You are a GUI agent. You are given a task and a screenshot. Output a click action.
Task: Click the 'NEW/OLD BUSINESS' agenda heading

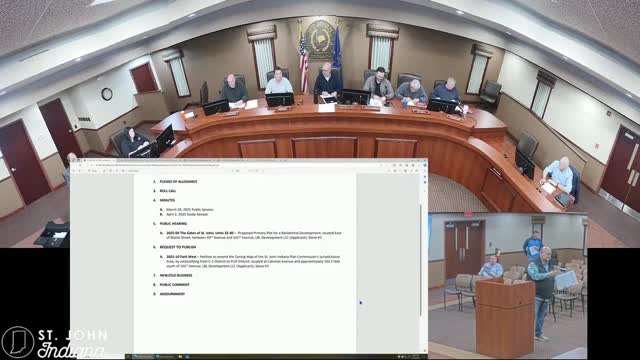pos(176,275)
